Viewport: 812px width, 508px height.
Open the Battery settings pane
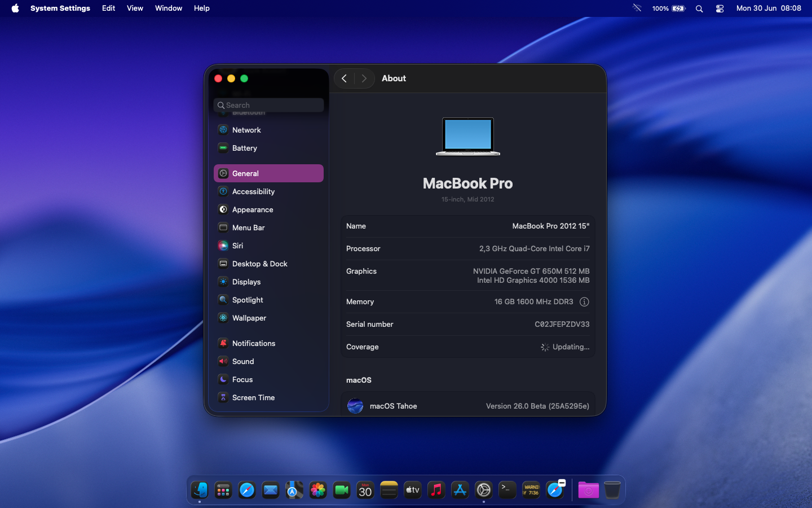(x=268, y=148)
